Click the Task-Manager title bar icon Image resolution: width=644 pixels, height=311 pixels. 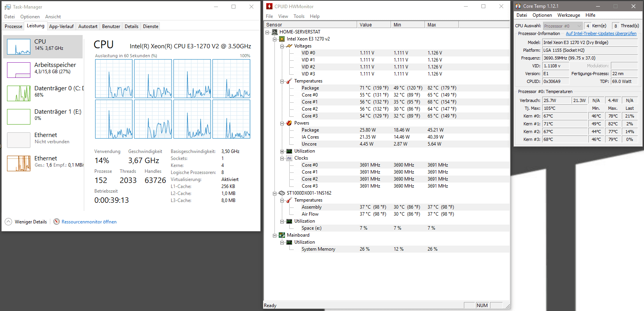[x=7, y=7]
